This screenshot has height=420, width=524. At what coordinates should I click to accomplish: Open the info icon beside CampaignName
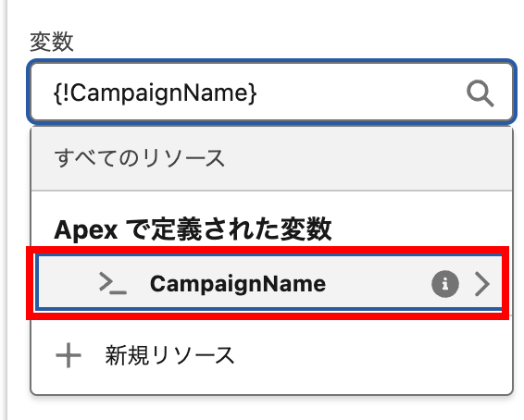[x=444, y=284]
